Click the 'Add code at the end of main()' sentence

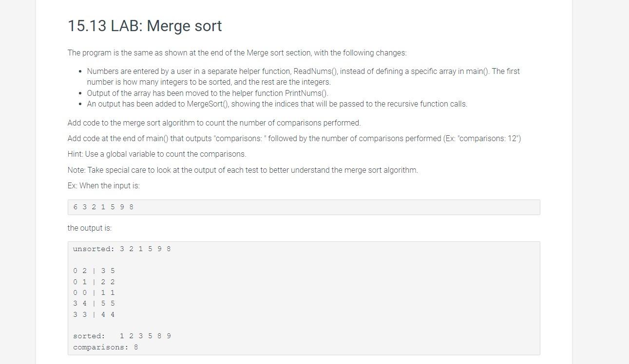point(294,139)
